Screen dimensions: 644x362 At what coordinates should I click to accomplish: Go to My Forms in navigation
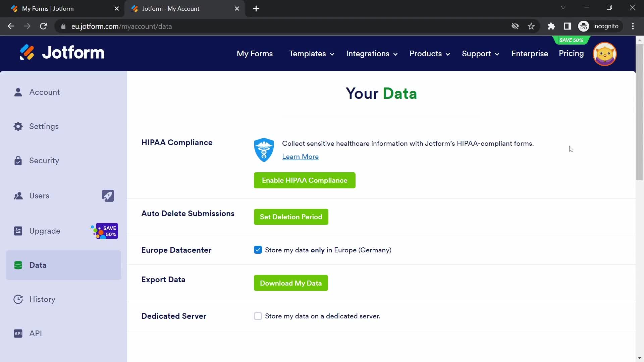coord(255,54)
